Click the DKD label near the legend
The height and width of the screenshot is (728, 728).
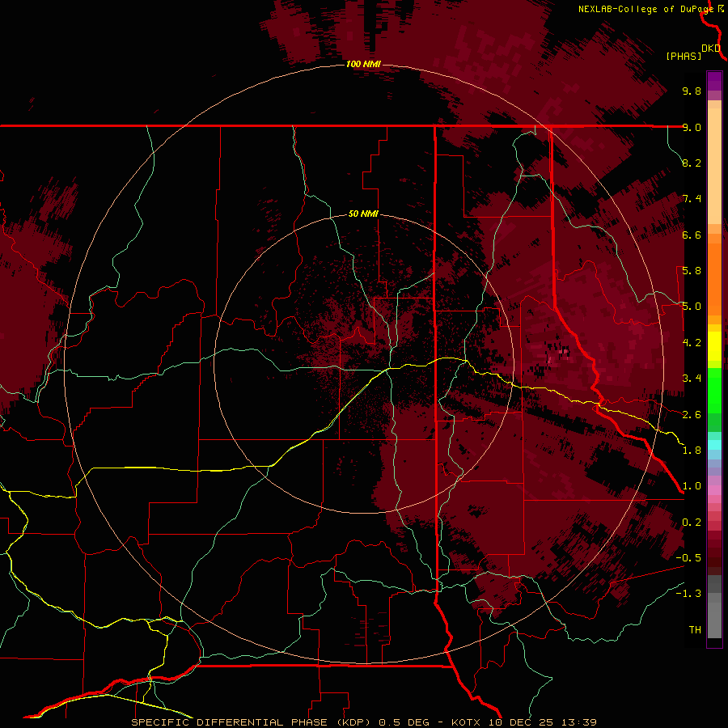(x=711, y=49)
